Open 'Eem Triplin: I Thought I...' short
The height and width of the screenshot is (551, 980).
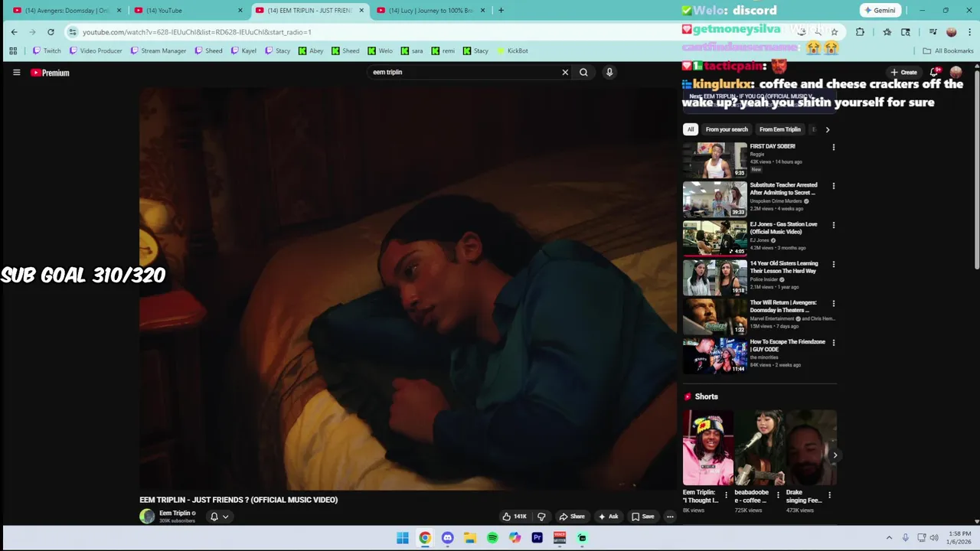point(708,448)
